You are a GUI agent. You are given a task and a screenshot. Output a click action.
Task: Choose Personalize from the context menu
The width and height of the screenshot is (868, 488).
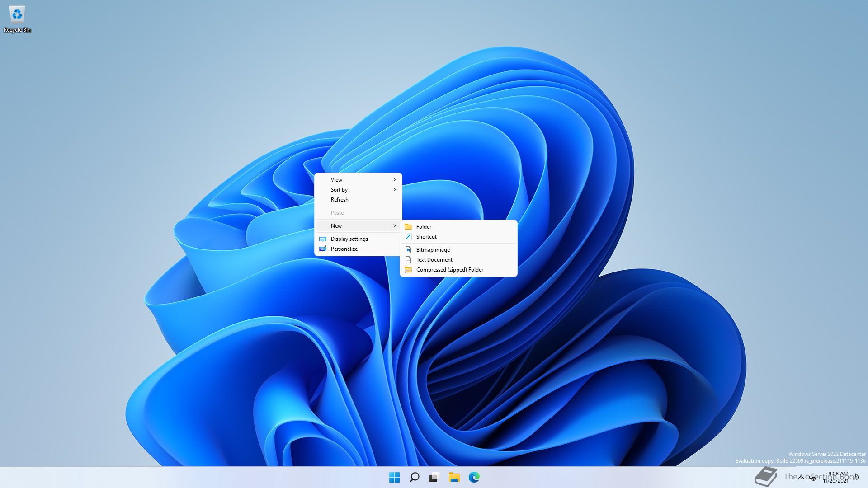pyautogui.click(x=344, y=249)
